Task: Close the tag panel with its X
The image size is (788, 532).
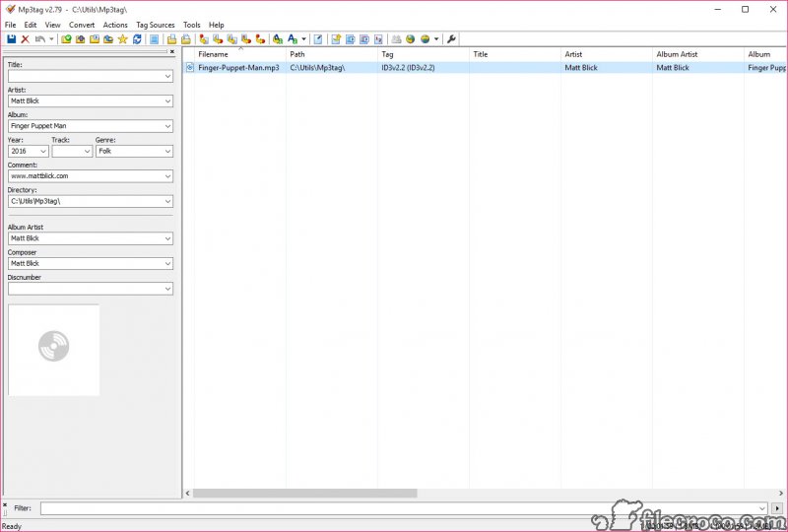Action: tap(171, 51)
